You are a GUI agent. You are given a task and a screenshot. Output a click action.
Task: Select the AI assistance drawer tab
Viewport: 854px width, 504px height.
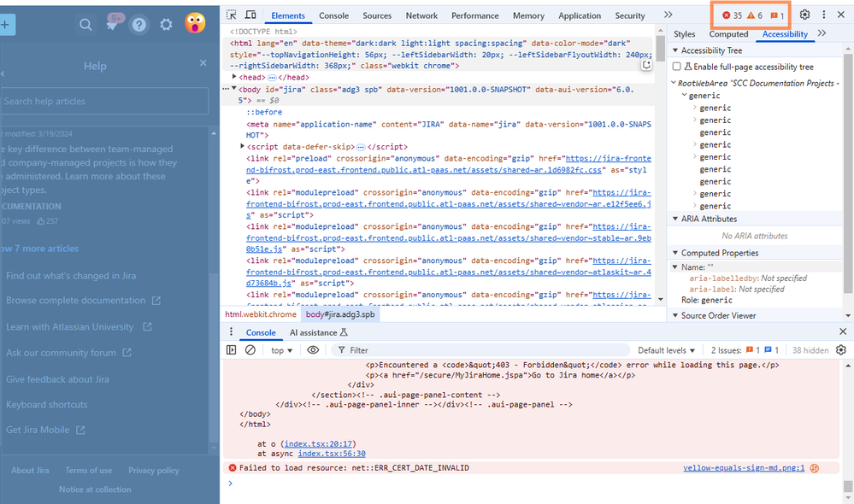318,332
